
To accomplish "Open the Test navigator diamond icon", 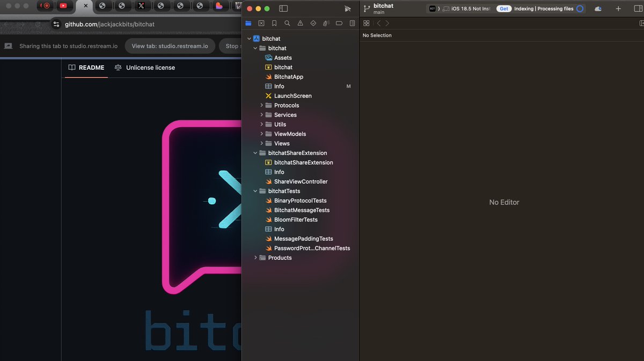I will [313, 24].
